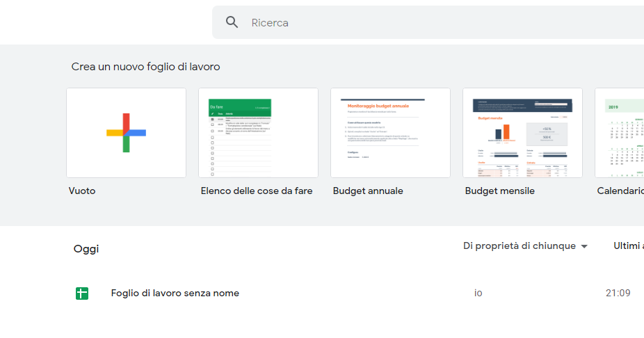The width and height of the screenshot is (644, 338).
Task: Create a blank spreadsheet with Vuoto thumbnail
Action: click(x=126, y=133)
